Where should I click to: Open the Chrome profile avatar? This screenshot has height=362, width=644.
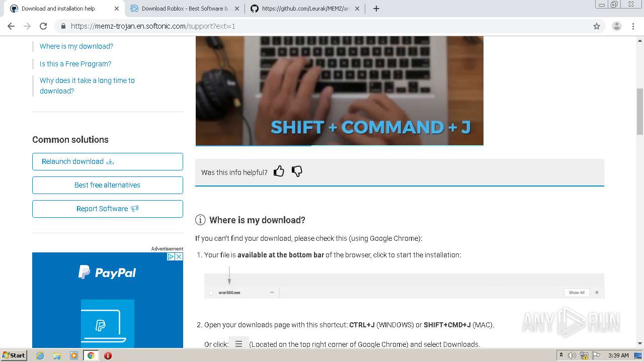click(x=616, y=26)
